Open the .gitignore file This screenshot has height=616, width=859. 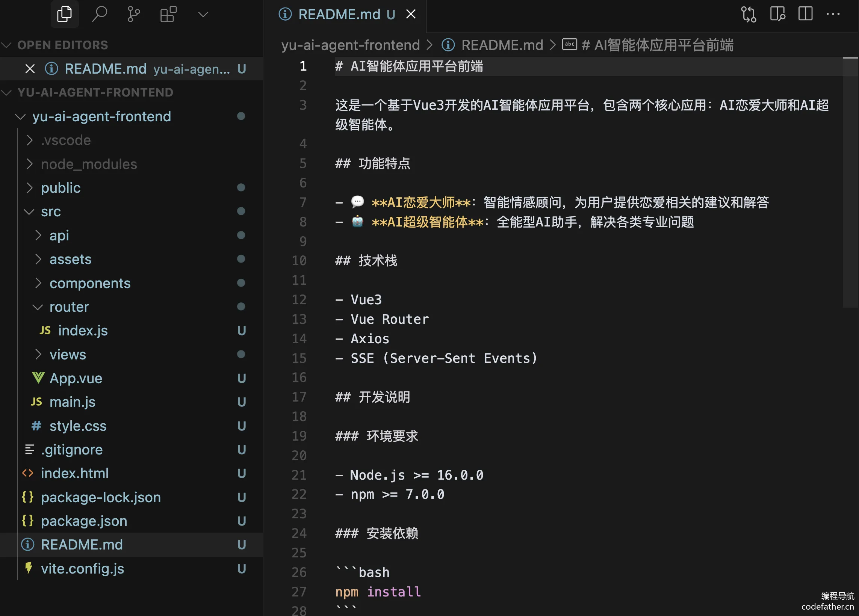click(132, 450)
